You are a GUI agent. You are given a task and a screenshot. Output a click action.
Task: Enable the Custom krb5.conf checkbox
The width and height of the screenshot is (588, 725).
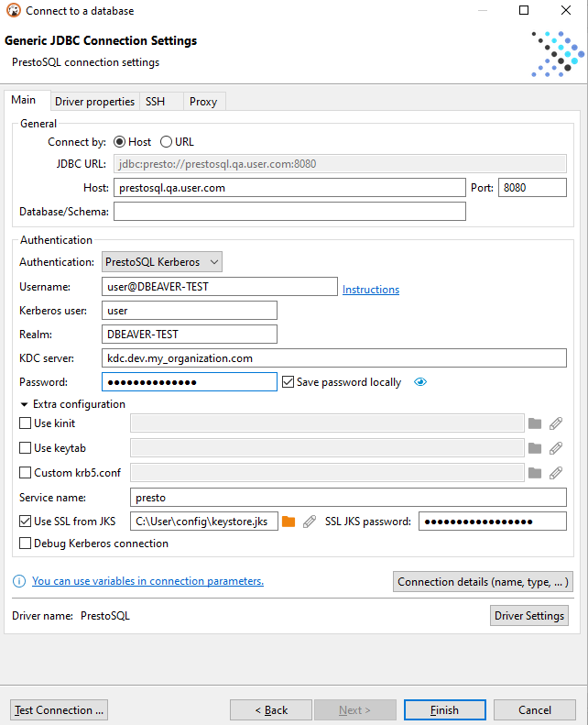25,473
